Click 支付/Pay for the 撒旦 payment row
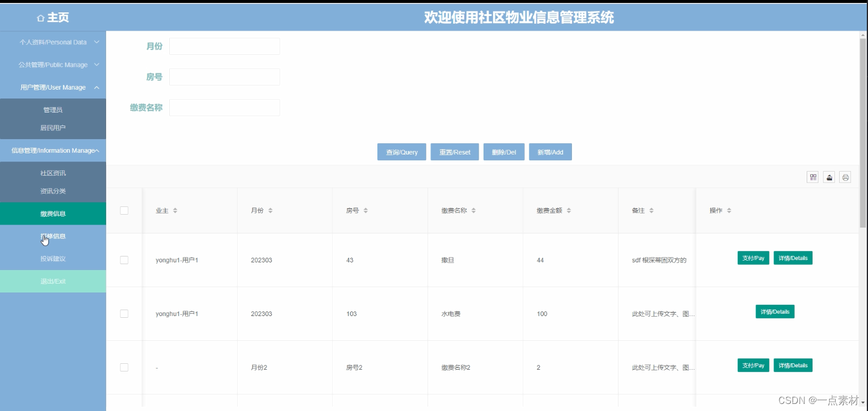 tap(753, 258)
